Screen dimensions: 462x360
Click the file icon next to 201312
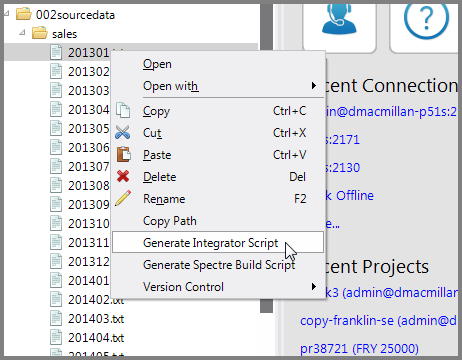[56, 261]
